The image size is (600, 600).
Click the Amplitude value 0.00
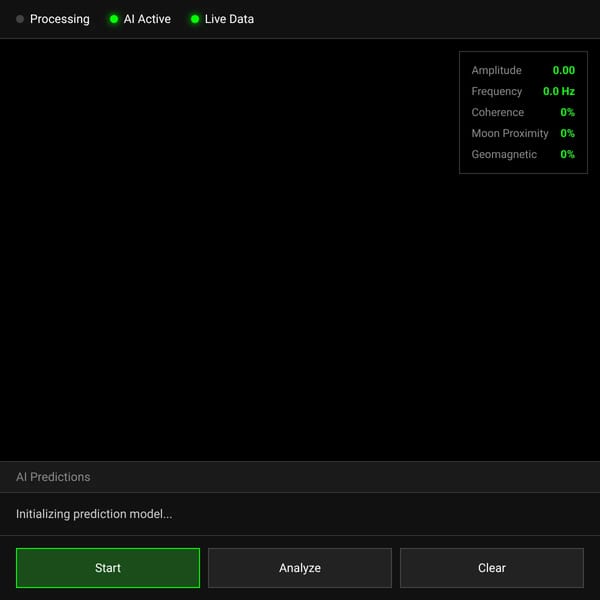click(x=564, y=70)
